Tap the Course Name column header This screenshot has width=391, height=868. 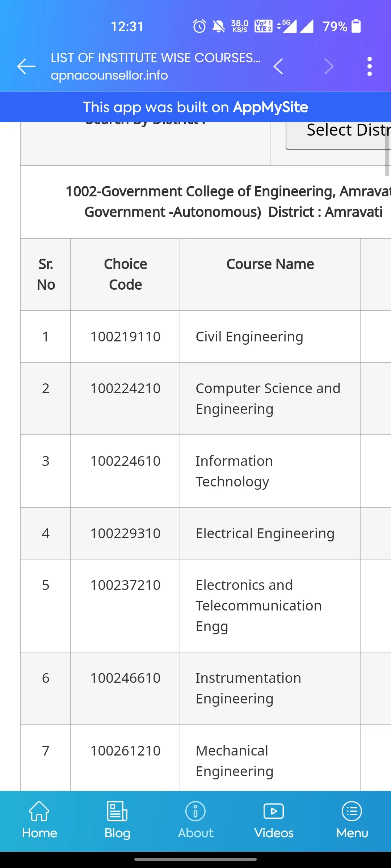pos(270,264)
